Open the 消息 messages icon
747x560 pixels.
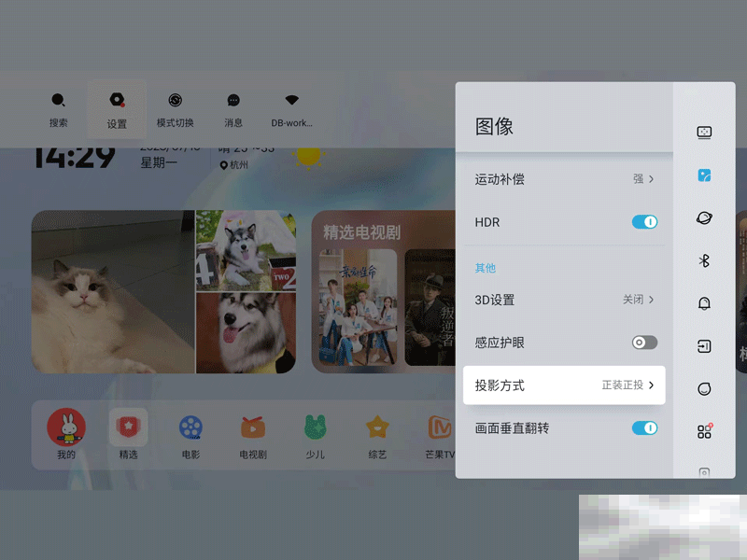pyautogui.click(x=233, y=108)
